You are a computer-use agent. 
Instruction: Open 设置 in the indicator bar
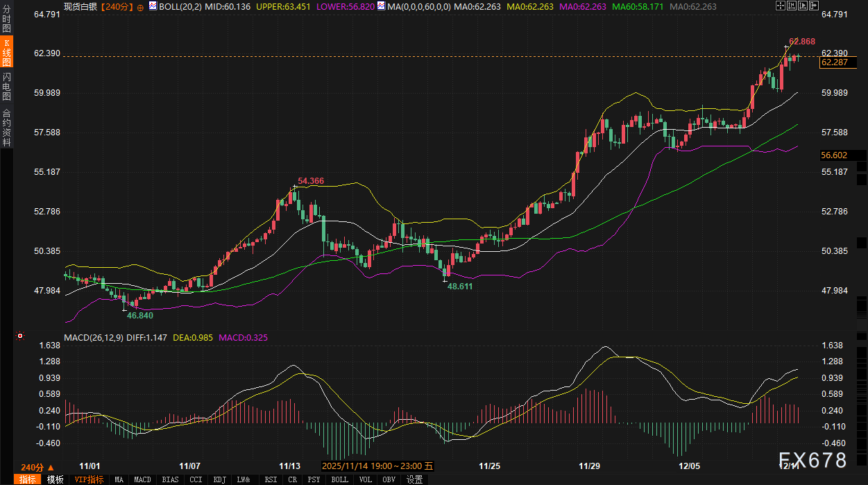point(414,479)
